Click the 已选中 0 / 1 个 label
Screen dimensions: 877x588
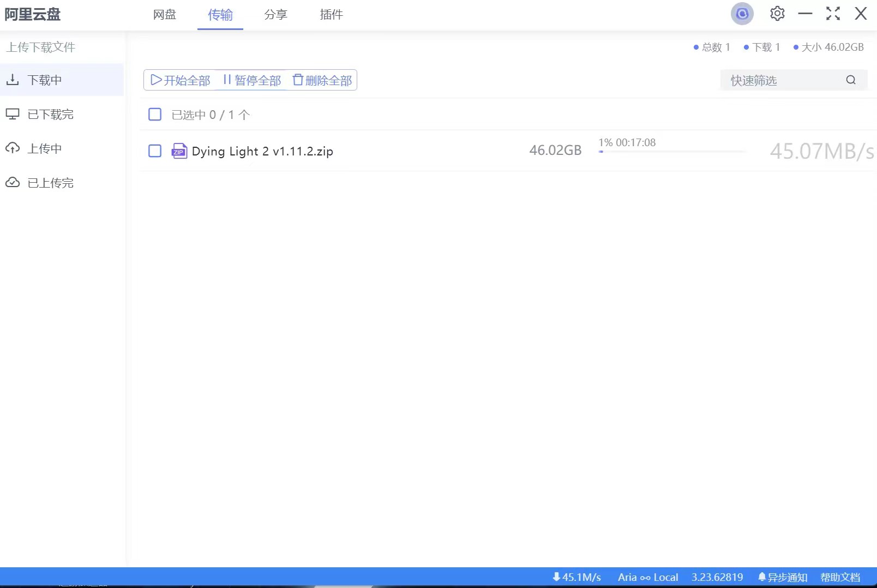pos(211,115)
